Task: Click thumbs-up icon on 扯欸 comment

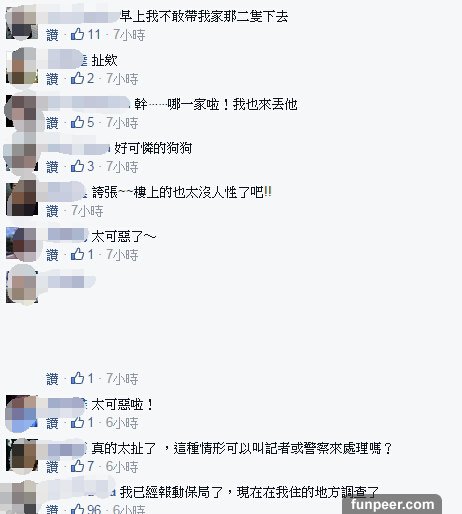Action: (77, 78)
